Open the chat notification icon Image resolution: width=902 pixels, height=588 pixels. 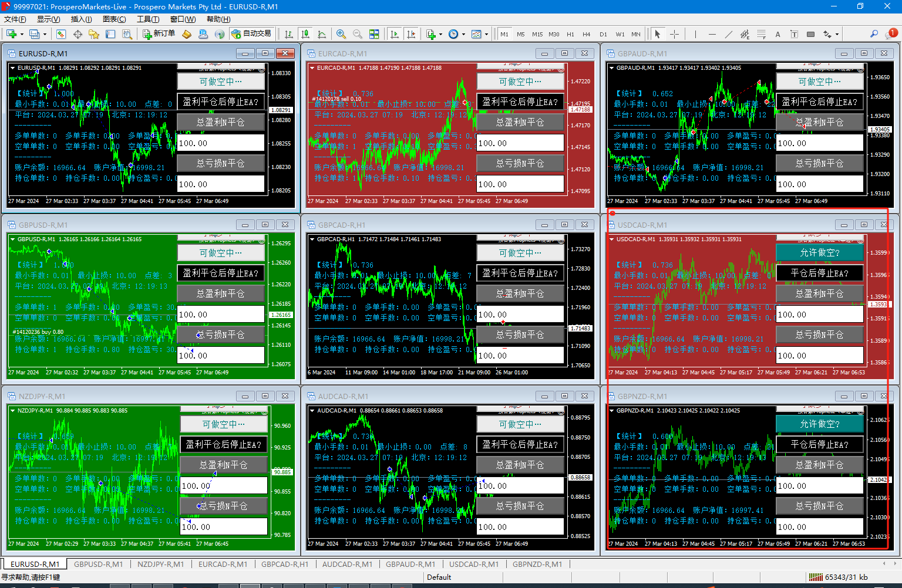click(x=891, y=33)
